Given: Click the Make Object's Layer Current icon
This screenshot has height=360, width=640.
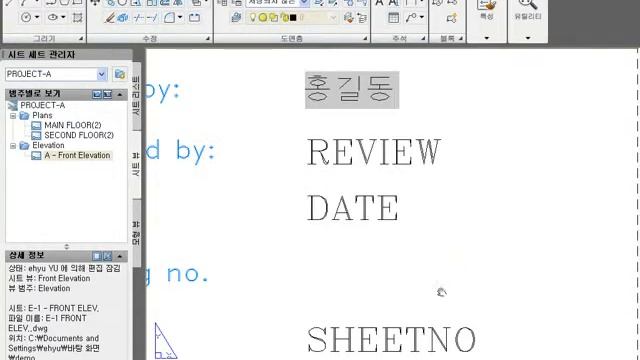Looking at the screenshot, I should (x=236, y=18).
